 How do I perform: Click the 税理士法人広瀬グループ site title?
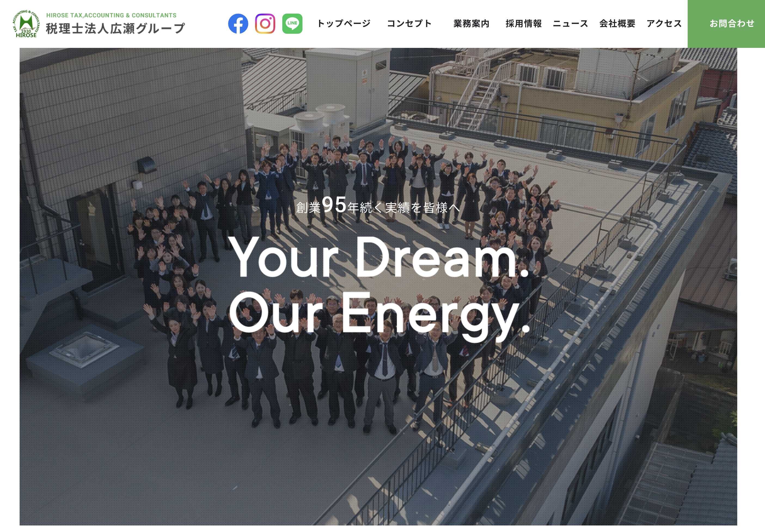point(115,29)
